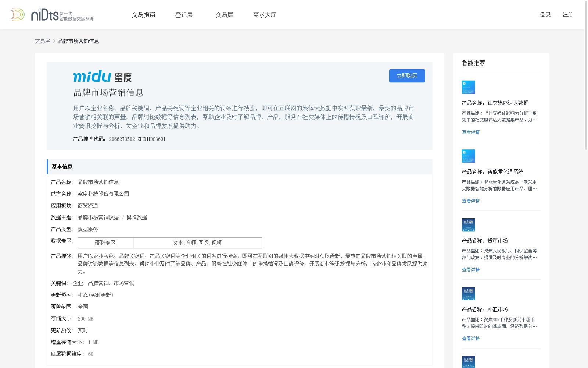Click the 文本, 音频, 图像, 视频 cell
The image size is (588, 368).
[197, 243]
